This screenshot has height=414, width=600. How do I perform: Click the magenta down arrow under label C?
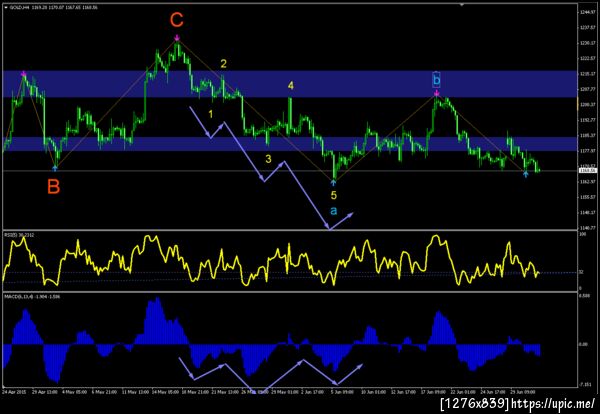click(177, 37)
